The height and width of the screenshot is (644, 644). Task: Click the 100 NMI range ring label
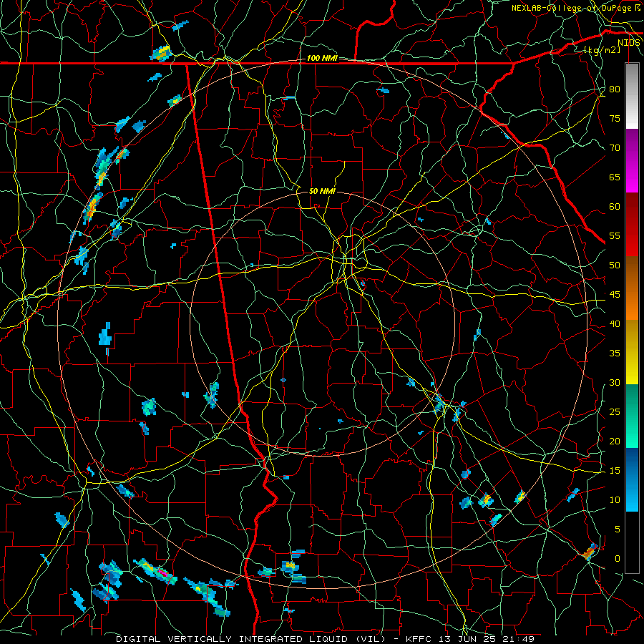tap(322, 59)
